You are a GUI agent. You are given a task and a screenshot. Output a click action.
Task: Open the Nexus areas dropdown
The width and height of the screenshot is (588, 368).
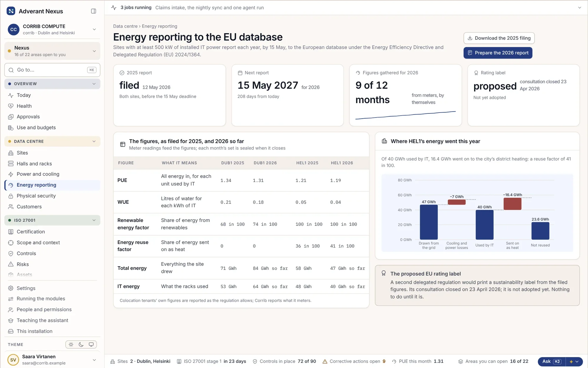click(52, 51)
